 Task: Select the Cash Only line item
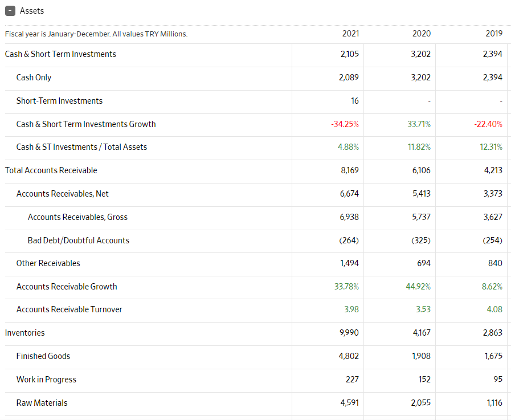click(x=33, y=78)
